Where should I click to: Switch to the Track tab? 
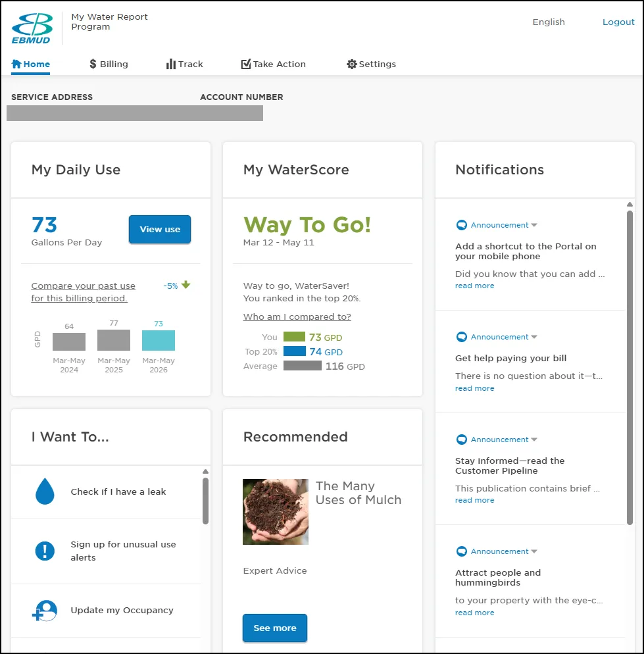coord(184,64)
